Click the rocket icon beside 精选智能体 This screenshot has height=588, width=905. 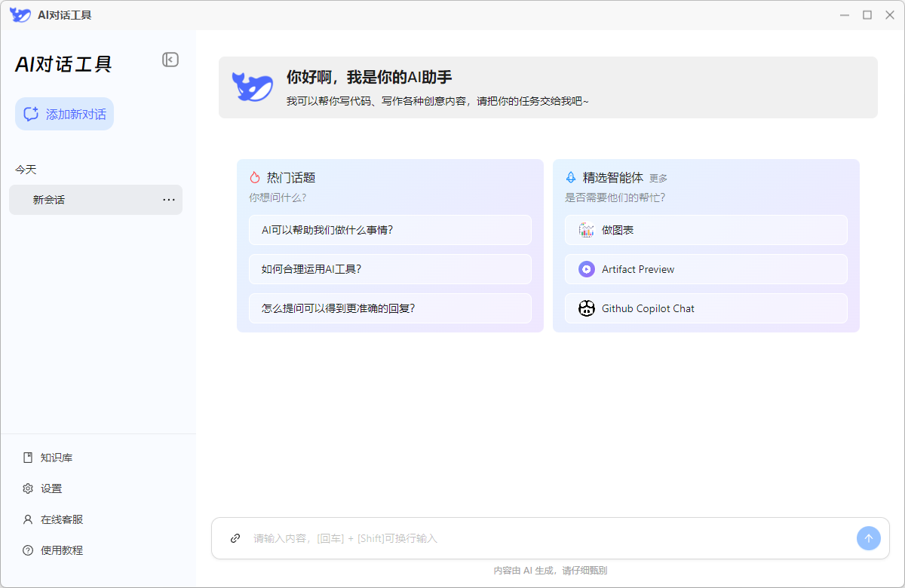(x=571, y=178)
